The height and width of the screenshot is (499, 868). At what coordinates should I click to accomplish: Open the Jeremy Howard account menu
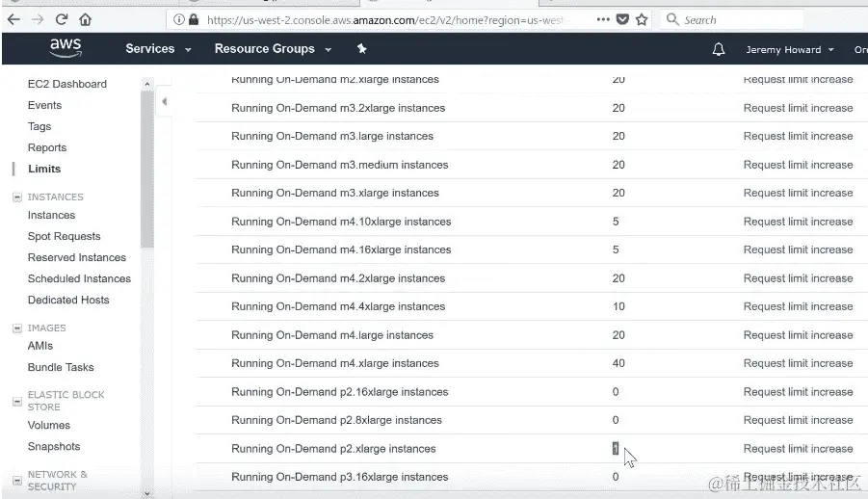coord(789,50)
